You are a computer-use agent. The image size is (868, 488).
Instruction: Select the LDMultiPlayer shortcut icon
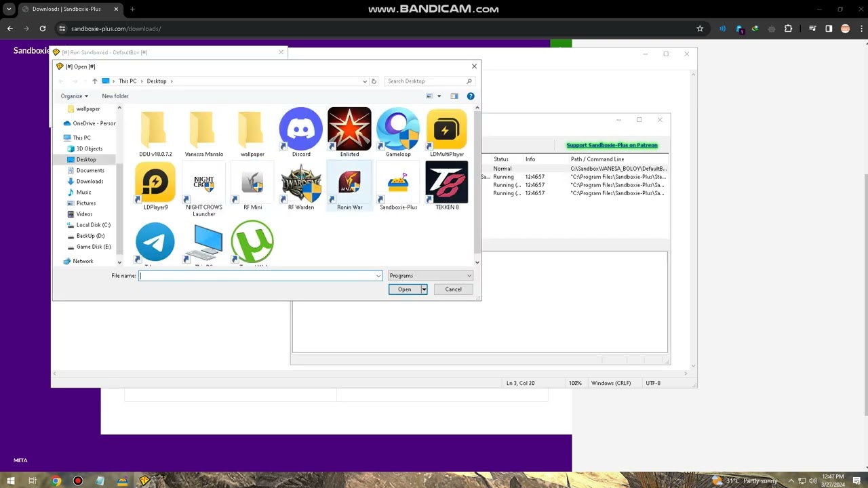pyautogui.click(x=447, y=132)
